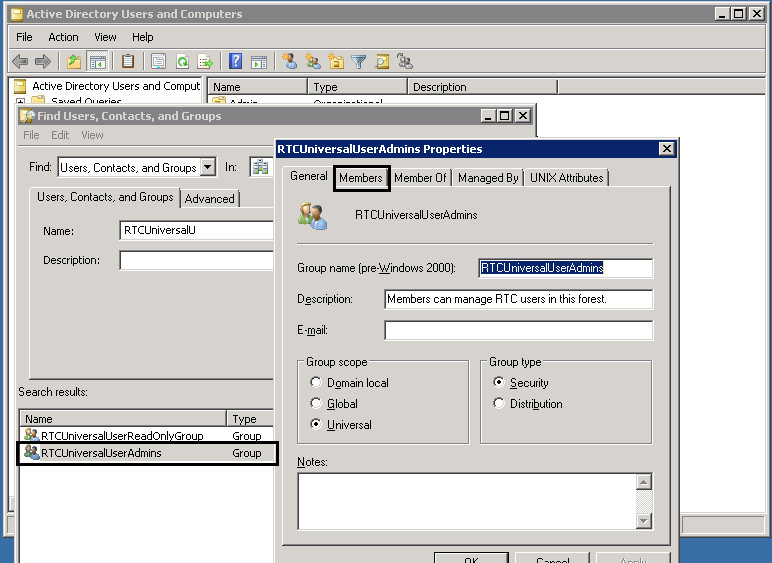Image resolution: width=772 pixels, height=563 pixels.
Task: Open the blue Help toolbar icon
Action: (236, 61)
